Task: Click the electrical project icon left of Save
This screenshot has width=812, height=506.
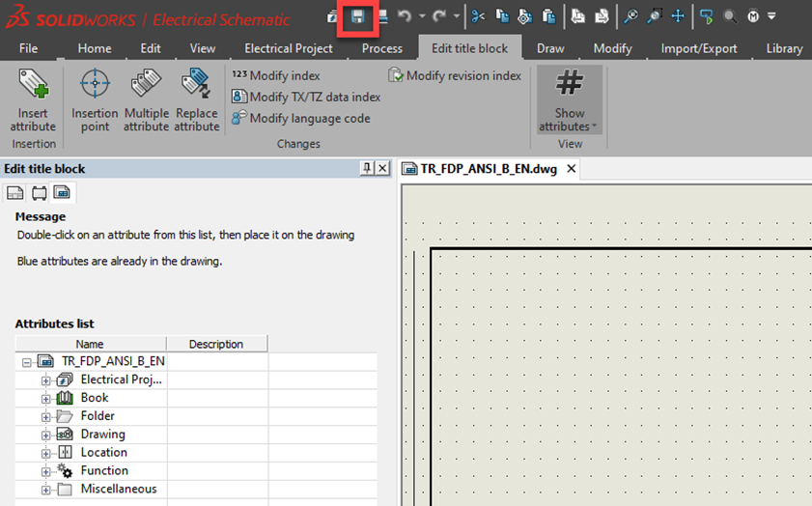Action: (332, 17)
